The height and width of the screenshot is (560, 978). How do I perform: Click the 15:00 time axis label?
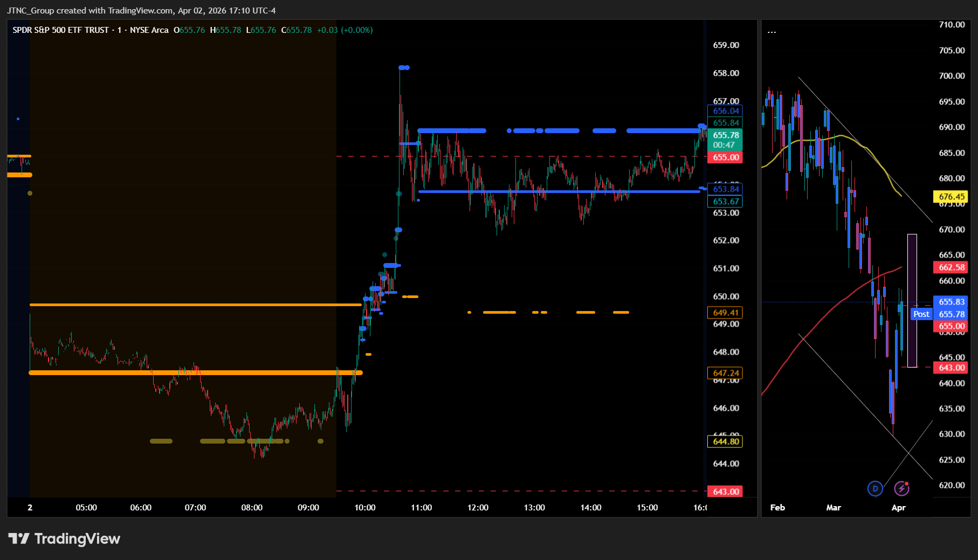(x=648, y=508)
